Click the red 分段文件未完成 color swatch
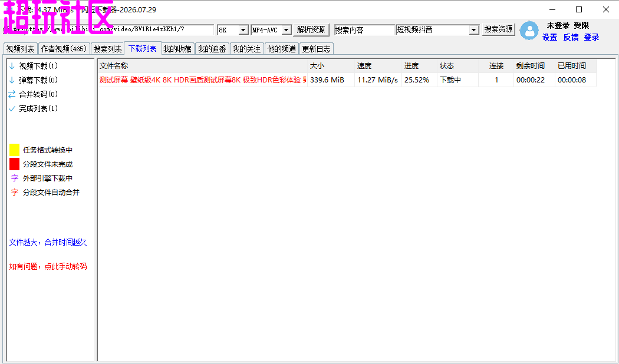 14,164
